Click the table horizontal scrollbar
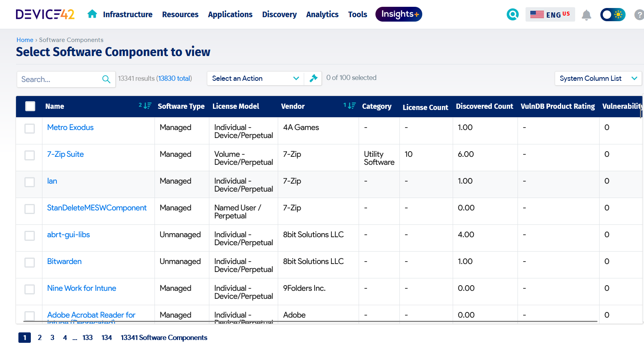Image resolution: width=644 pixels, height=348 pixels. click(310, 321)
